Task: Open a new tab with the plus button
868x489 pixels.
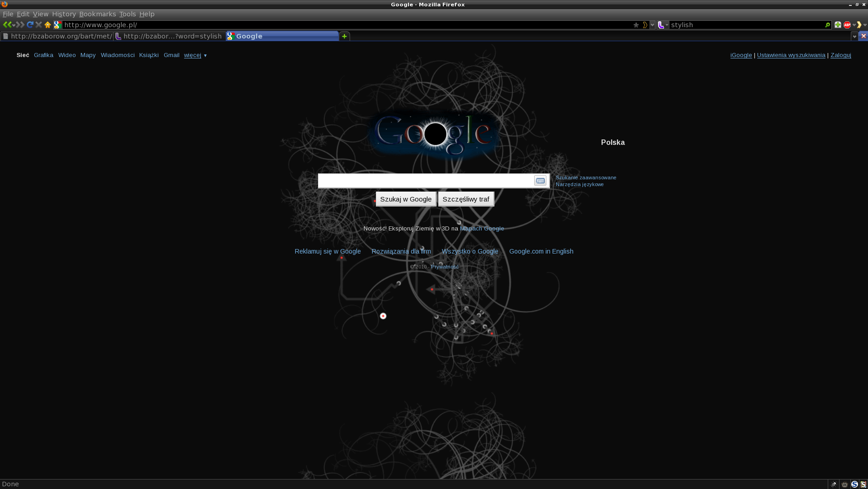Action: (344, 36)
